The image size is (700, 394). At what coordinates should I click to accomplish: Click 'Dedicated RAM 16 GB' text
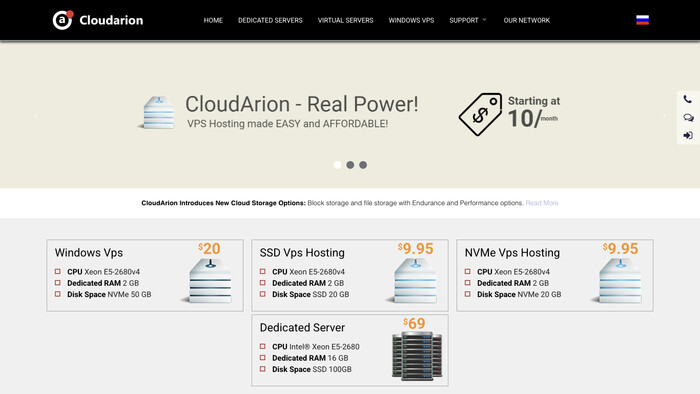click(x=310, y=358)
